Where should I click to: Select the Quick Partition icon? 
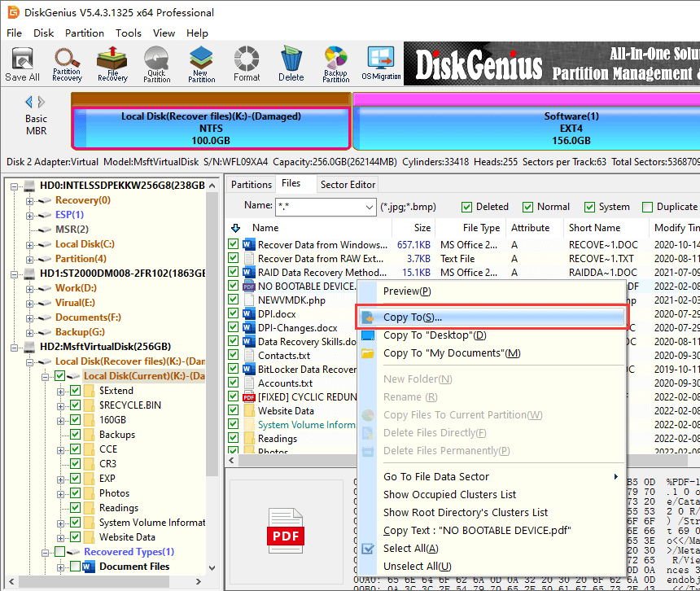[157, 63]
